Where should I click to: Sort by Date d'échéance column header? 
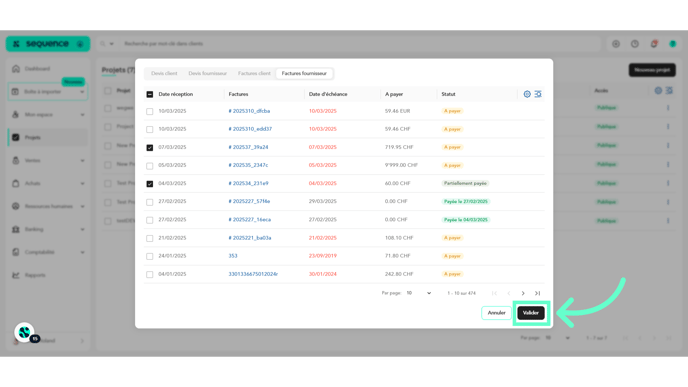(x=328, y=94)
